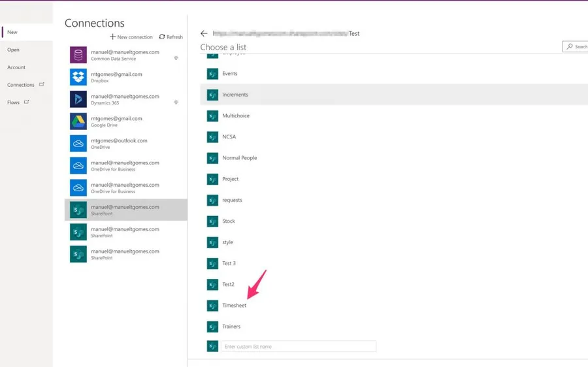588x367 pixels.
Task: Click the New connection button
Action: [131, 37]
